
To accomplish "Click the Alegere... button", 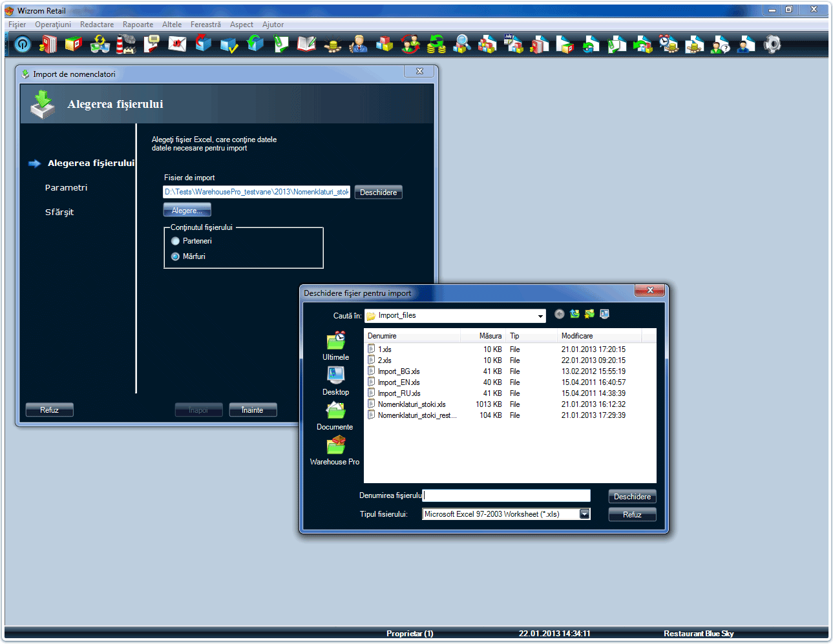I will tap(187, 211).
